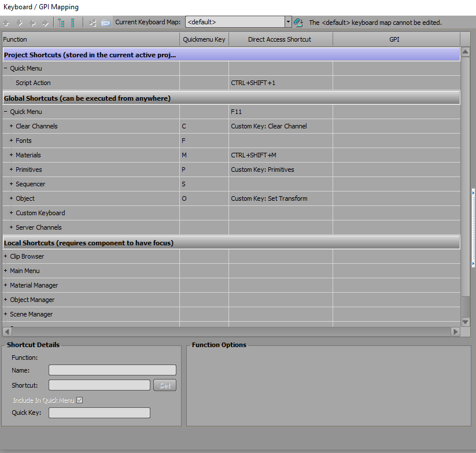Click the vertical scrollbar down arrow
The height and width of the screenshot is (453, 476).
465,322
